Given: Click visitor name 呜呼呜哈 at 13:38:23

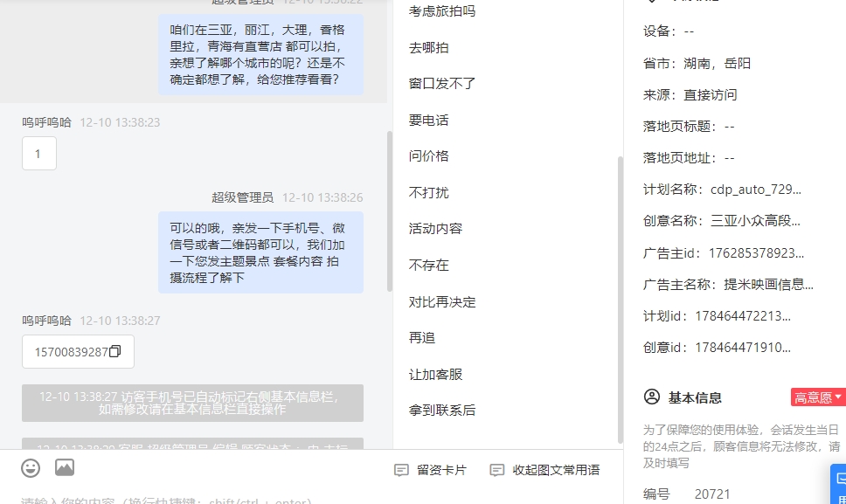Looking at the screenshot, I should pyautogui.click(x=46, y=122).
